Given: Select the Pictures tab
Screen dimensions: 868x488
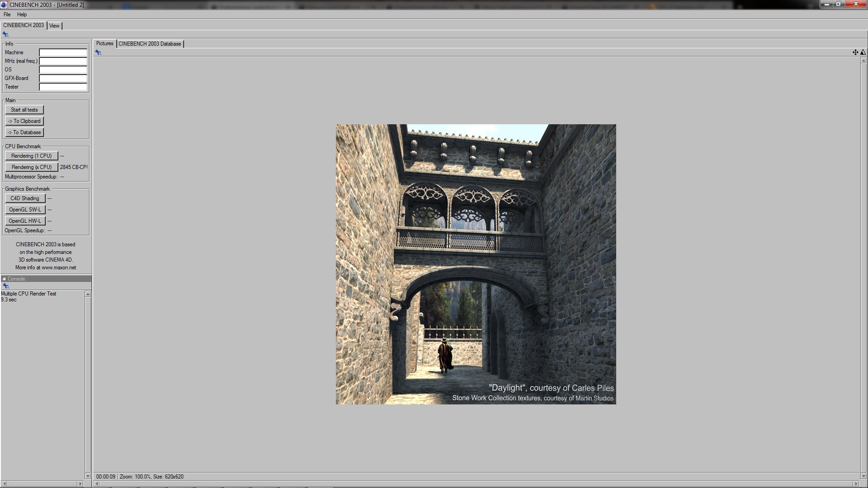Looking at the screenshot, I should click(104, 43).
